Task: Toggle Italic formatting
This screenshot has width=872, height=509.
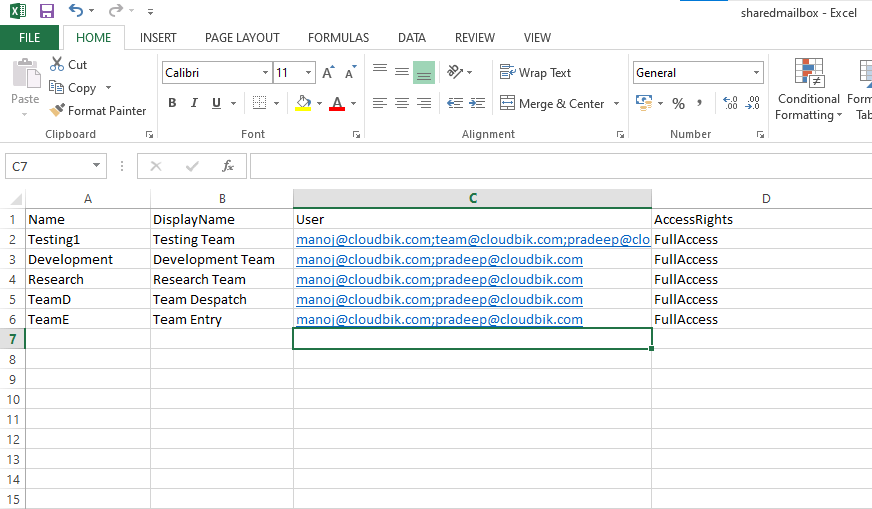Action: click(x=195, y=103)
